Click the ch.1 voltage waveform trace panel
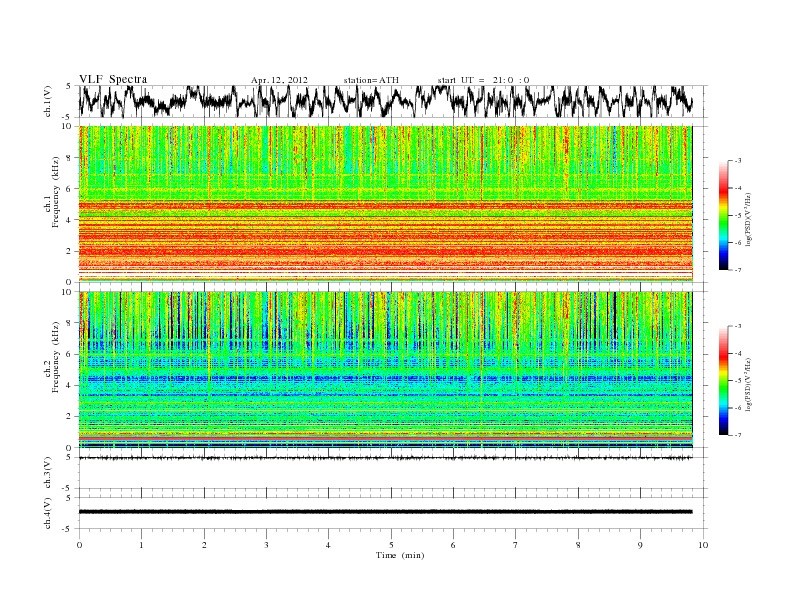Viewport: 792px width, 612px height. (392, 101)
